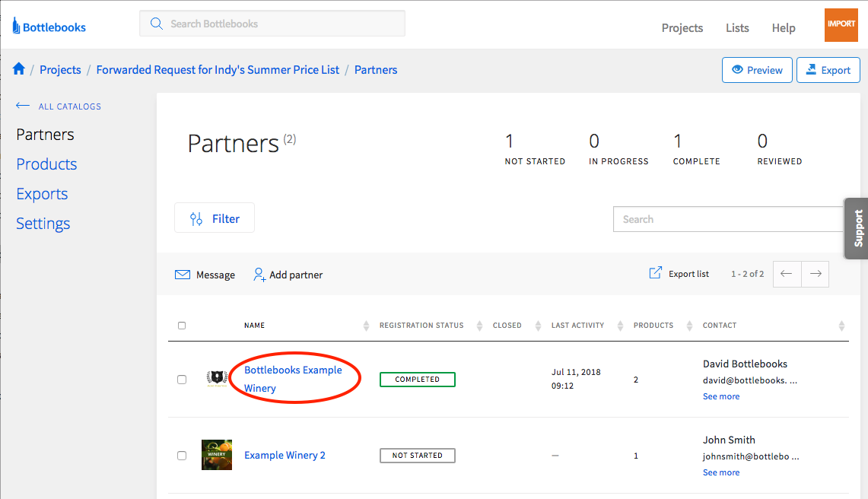Click the orange Import button
Viewport: 868px width, 499px height.
pos(841,24)
